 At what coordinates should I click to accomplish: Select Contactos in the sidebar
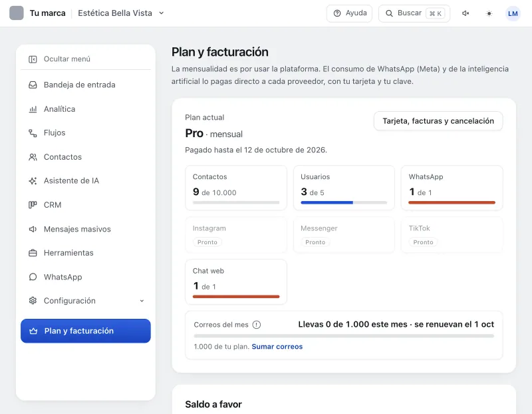tap(86, 157)
